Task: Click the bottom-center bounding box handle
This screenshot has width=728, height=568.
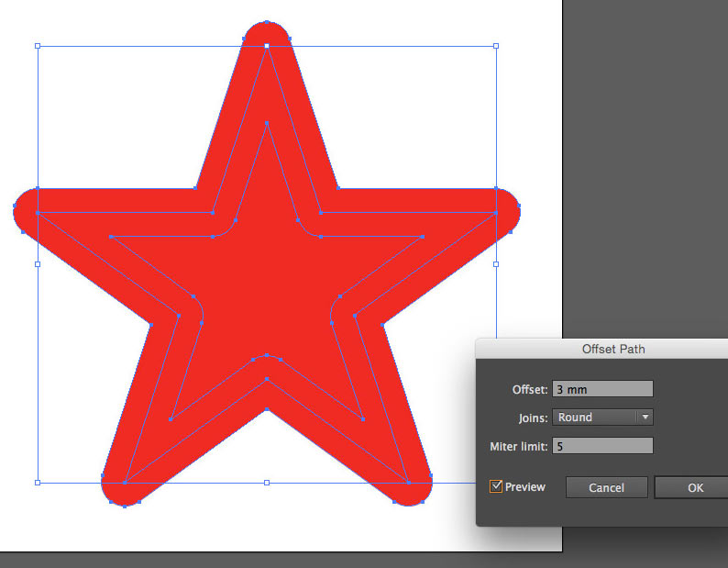Action: (x=267, y=482)
